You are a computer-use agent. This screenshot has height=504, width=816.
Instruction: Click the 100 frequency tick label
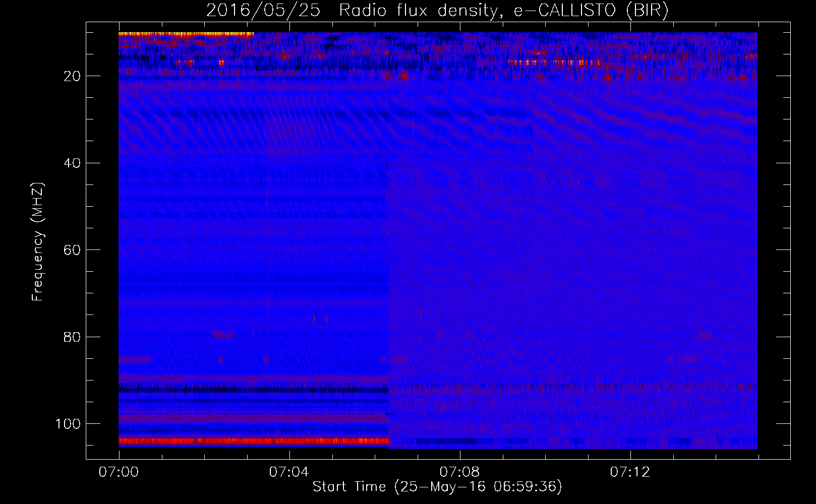coord(68,424)
